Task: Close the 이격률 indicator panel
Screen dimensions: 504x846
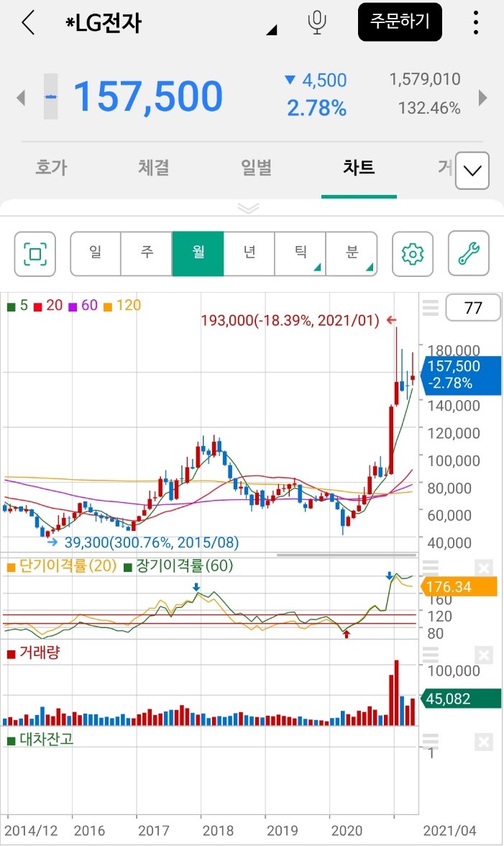Action: (484, 568)
